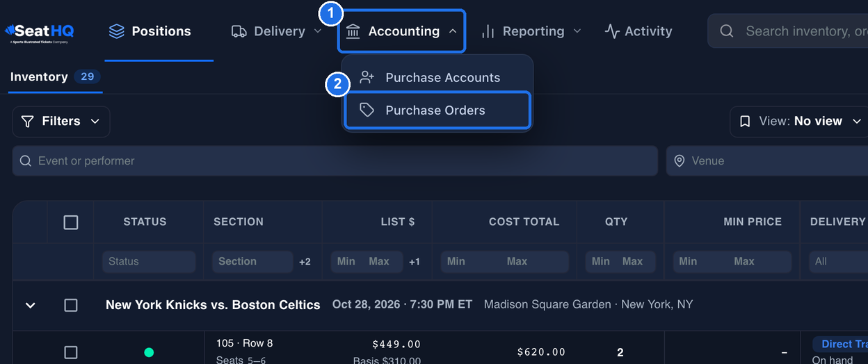The height and width of the screenshot is (364, 868).
Task: Click the +1 badge beside List $ filter
Action: [x=415, y=262]
